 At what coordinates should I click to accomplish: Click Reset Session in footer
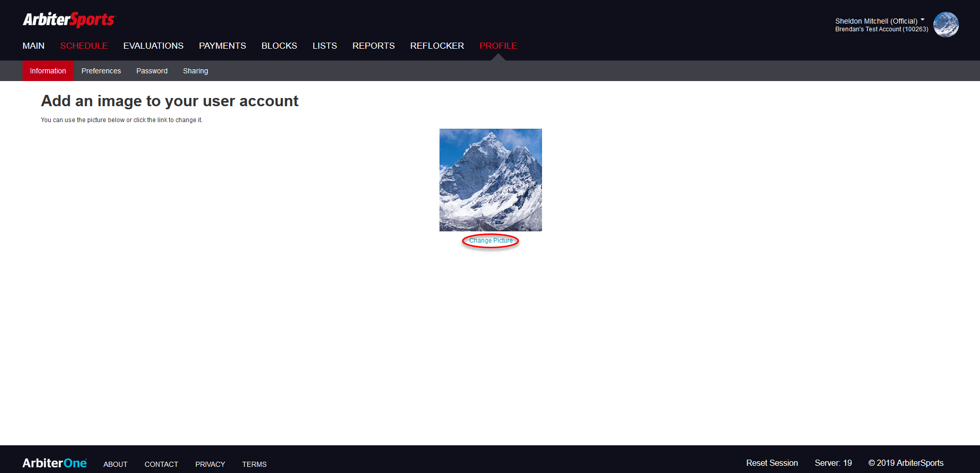tap(772, 463)
